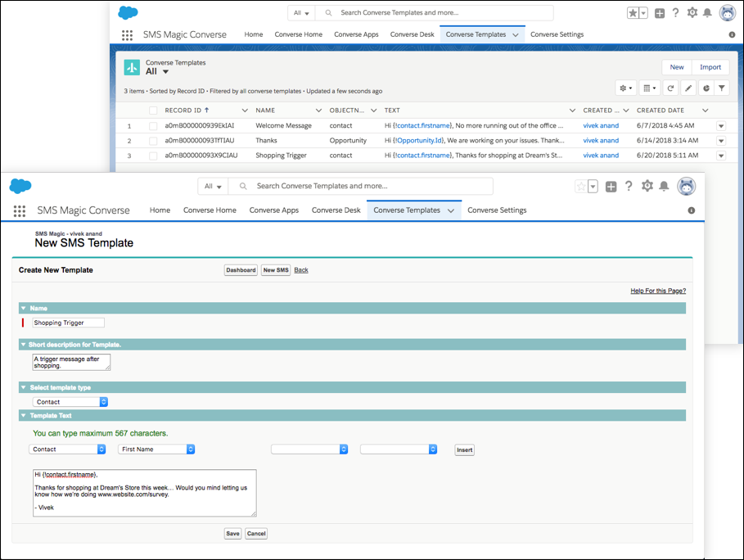Screen dimensions: 744x560
Task: Check the Thanks row checkbox
Action: coord(153,141)
